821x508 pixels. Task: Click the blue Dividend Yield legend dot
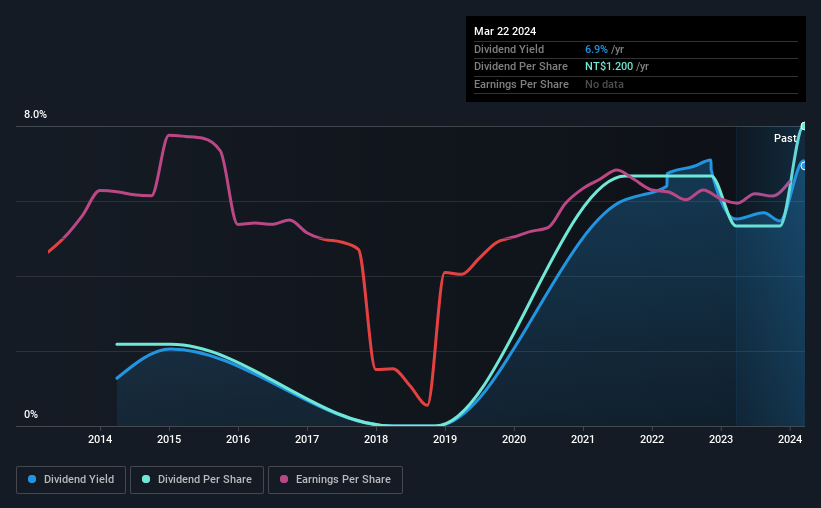pyautogui.click(x=32, y=479)
